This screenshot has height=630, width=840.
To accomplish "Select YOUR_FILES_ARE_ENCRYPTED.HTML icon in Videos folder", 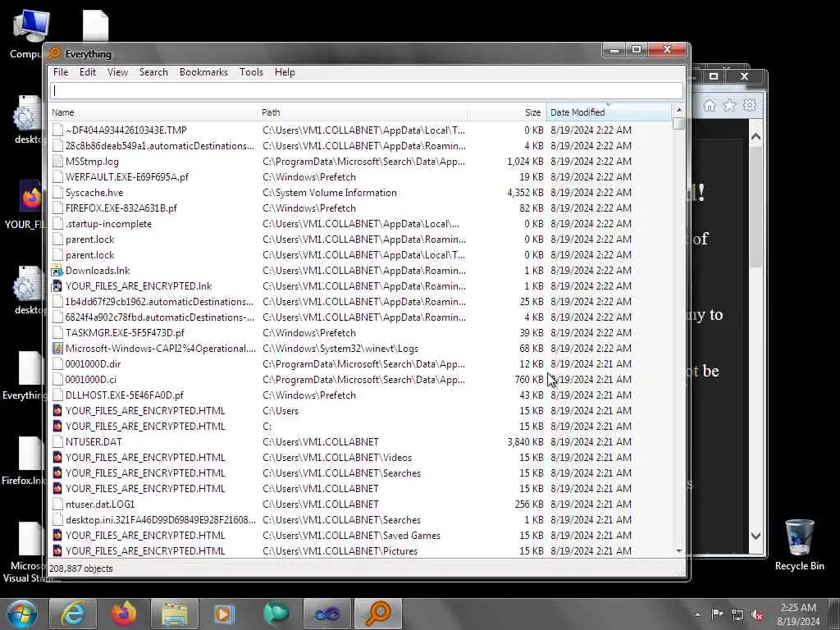I will coord(57,458).
